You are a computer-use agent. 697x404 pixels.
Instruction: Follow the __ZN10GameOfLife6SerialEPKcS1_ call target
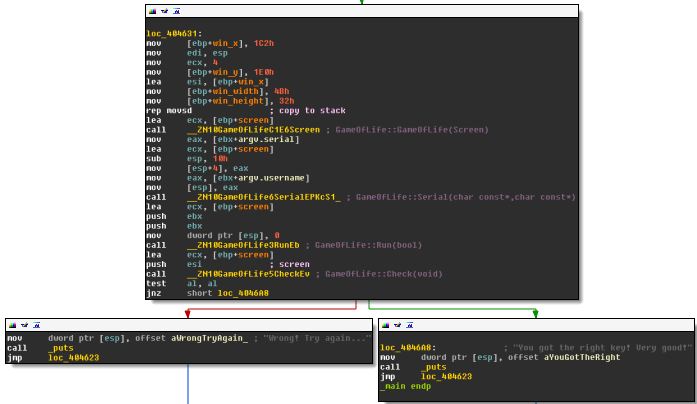coord(264,197)
